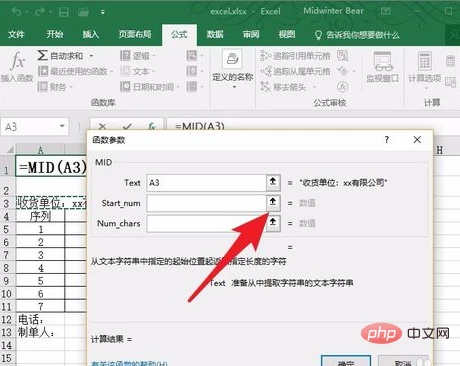The width and height of the screenshot is (460, 366).
Task: Switch to the Insert (插入) tab
Action: pos(91,34)
